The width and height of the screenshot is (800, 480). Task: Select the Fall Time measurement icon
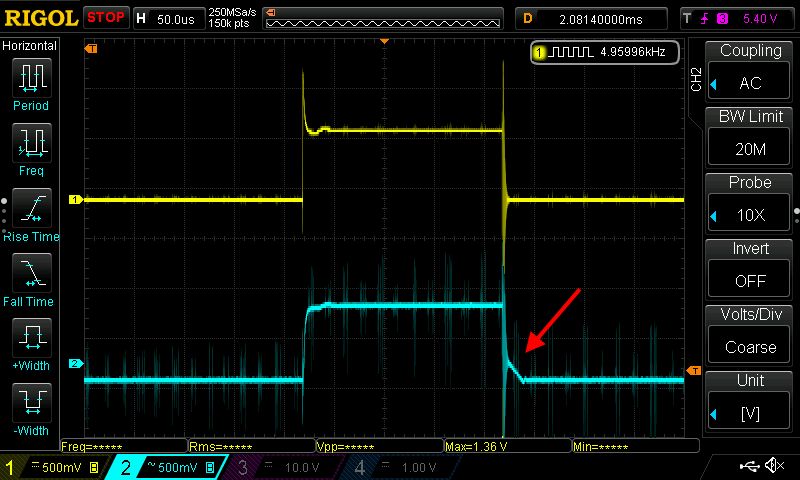pos(32,273)
